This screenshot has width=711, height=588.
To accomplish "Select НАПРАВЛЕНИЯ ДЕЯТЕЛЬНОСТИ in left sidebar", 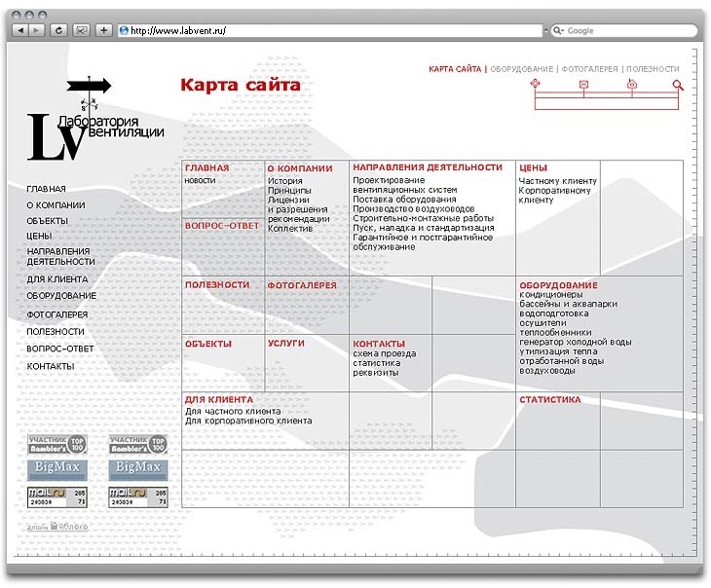I will pyautogui.click(x=60, y=256).
